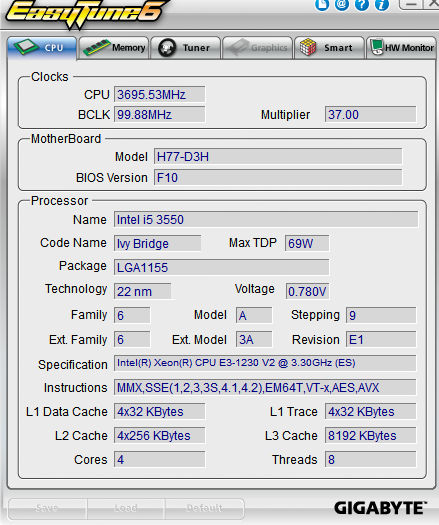Viewport: 439px width, 525px height.
Task: Click the 22 nm technology value
Action: (x=143, y=291)
